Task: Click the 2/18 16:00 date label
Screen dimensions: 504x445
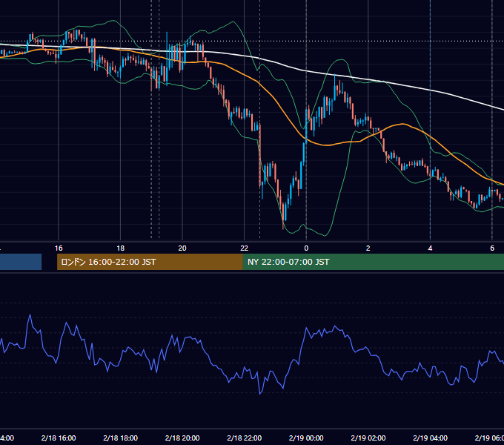Action: click(59, 438)
